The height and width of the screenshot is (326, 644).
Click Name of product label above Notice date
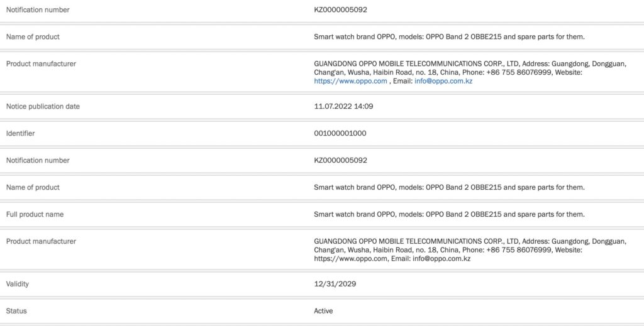pos(33,36)
